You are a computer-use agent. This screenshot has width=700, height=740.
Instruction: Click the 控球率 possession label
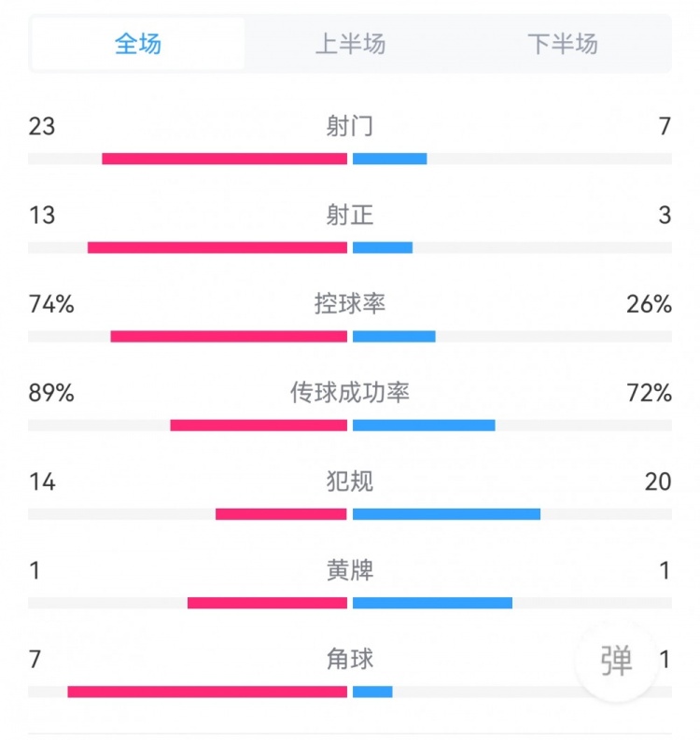[x=350, y=304]
